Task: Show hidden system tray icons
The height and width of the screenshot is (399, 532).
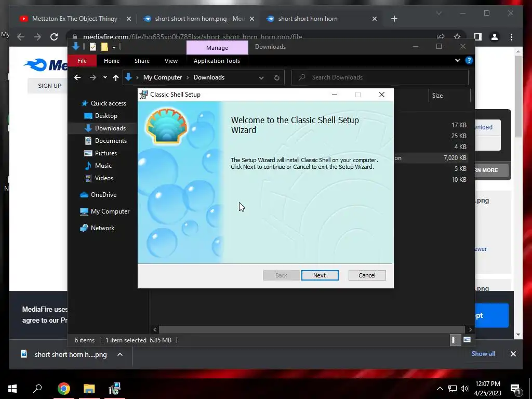Action: [x=440, y=389]
